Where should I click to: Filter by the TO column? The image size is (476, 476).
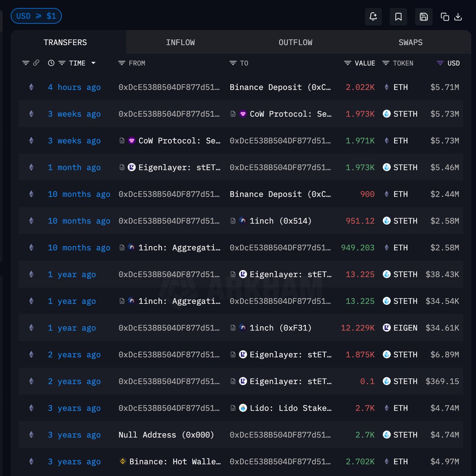(x=233, y=63)
